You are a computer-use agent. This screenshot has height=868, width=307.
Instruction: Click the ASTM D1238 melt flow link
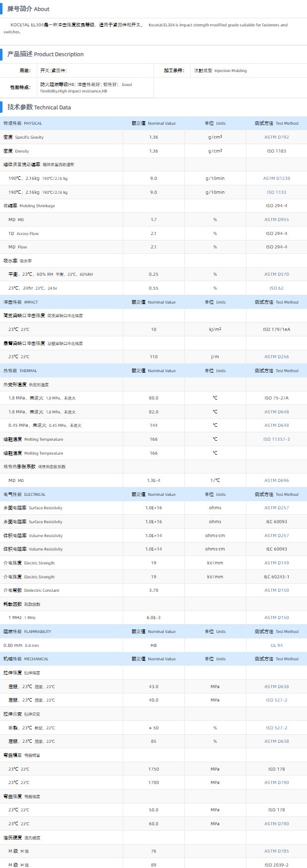(x=276, y=178)
